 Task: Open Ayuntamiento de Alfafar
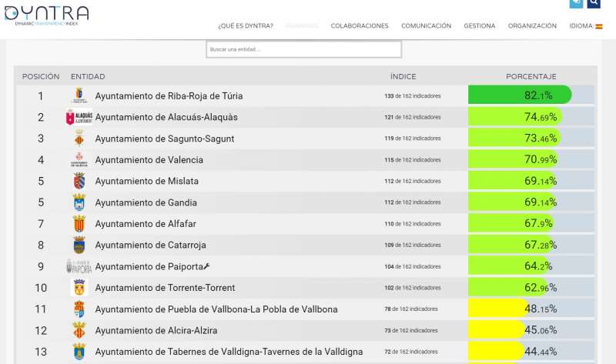146,224
